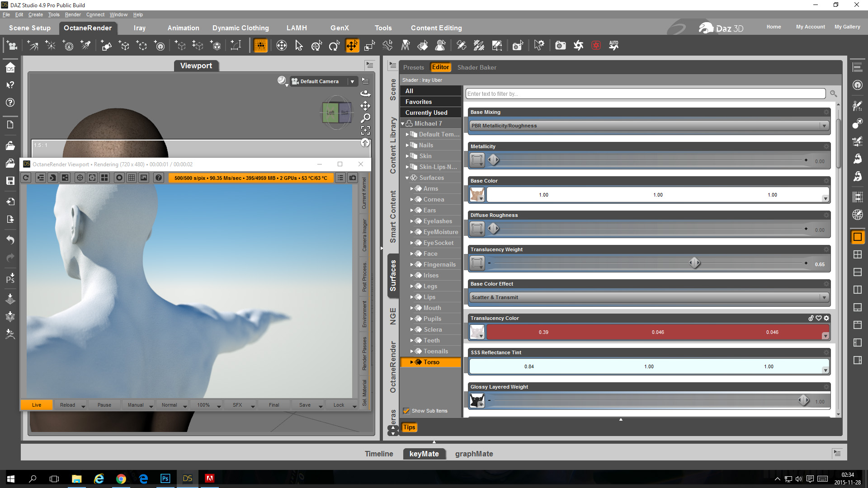Open Photoshop from the Windows taskbar
The height and width of the screenshot is (488, 868).
(165, 479)
